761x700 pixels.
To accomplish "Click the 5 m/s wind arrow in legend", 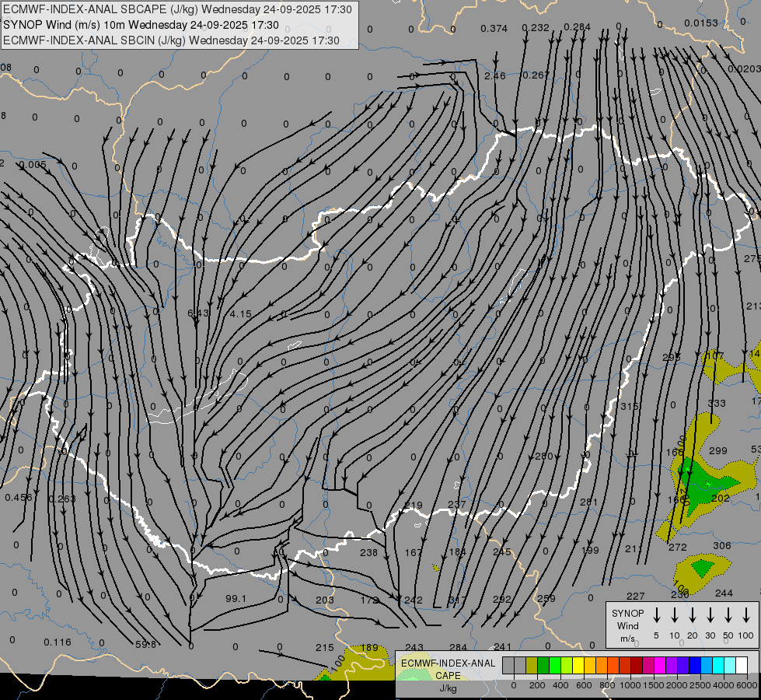I will pyautogui.click(x=656, y=614).
